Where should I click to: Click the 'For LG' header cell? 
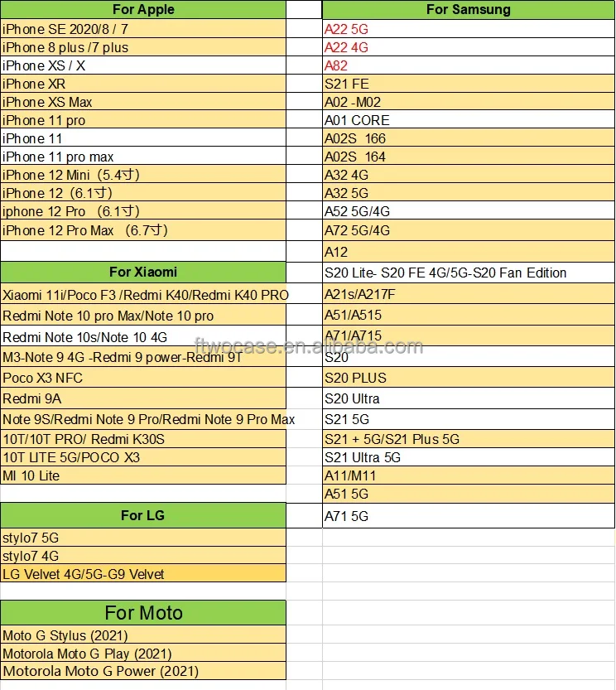142,515
